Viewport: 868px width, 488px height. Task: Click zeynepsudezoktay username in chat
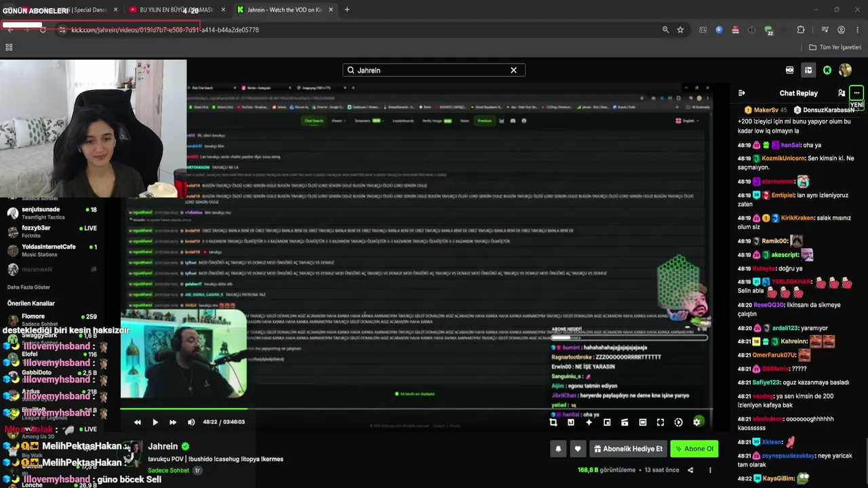coord(787,456)
